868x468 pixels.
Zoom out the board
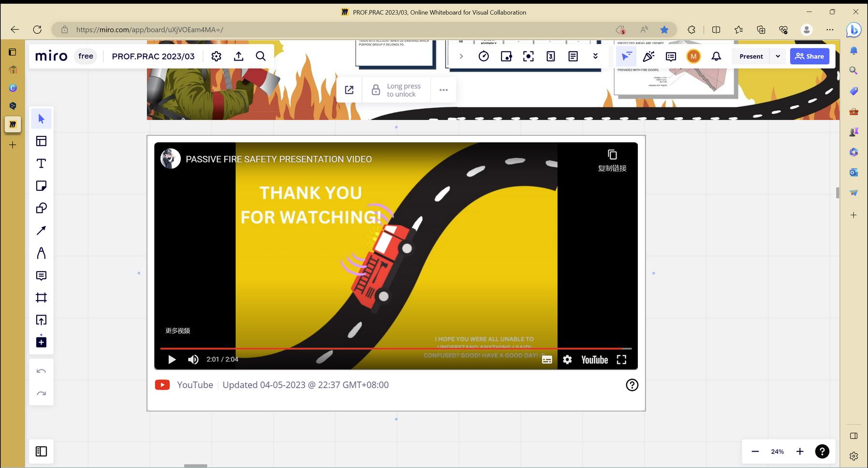pyautogui.click(x=755, y=452)
